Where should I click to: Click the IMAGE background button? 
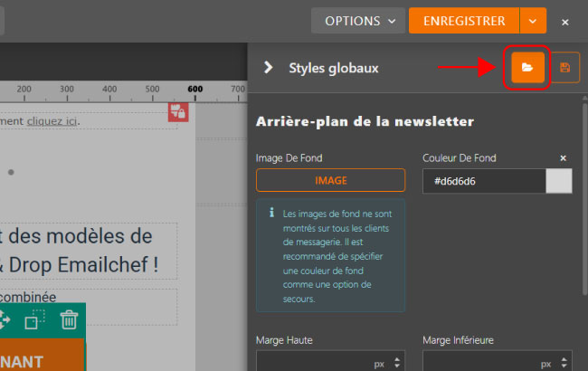(330, 180)
